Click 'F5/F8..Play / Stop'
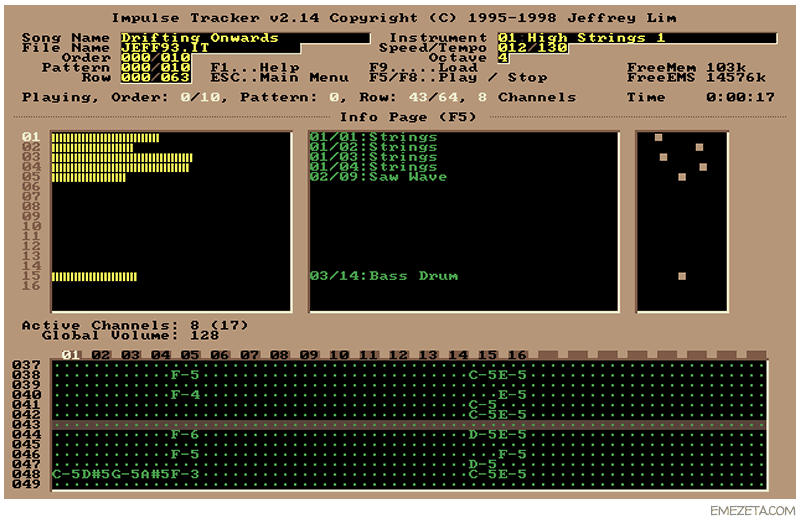 (x=458, y=78)
